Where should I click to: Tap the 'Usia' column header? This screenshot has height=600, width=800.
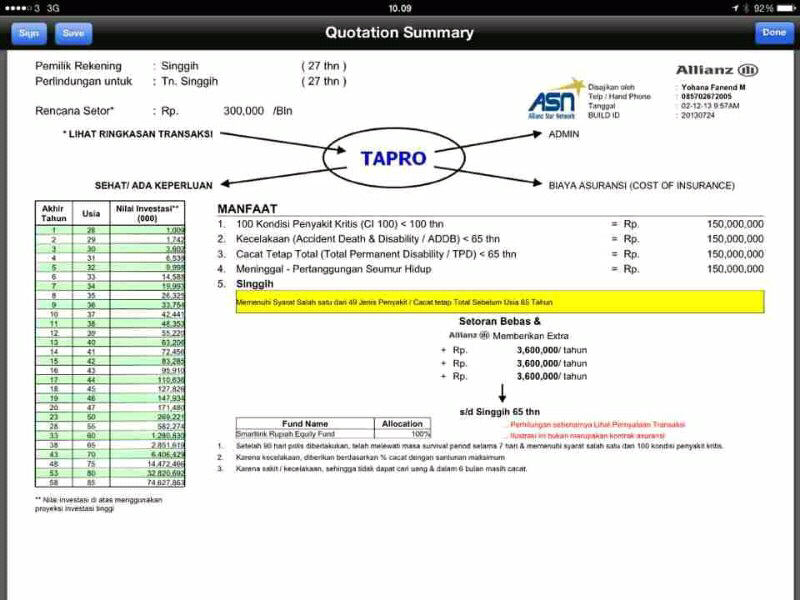[x=91, y=213]
